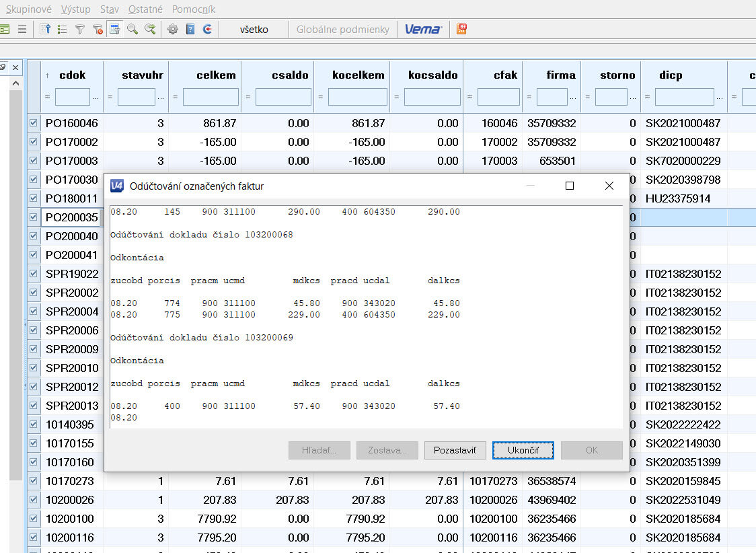Screen dimensions: 756x553
Task: Open settings via the gear icon
Action: coord(173,30)
